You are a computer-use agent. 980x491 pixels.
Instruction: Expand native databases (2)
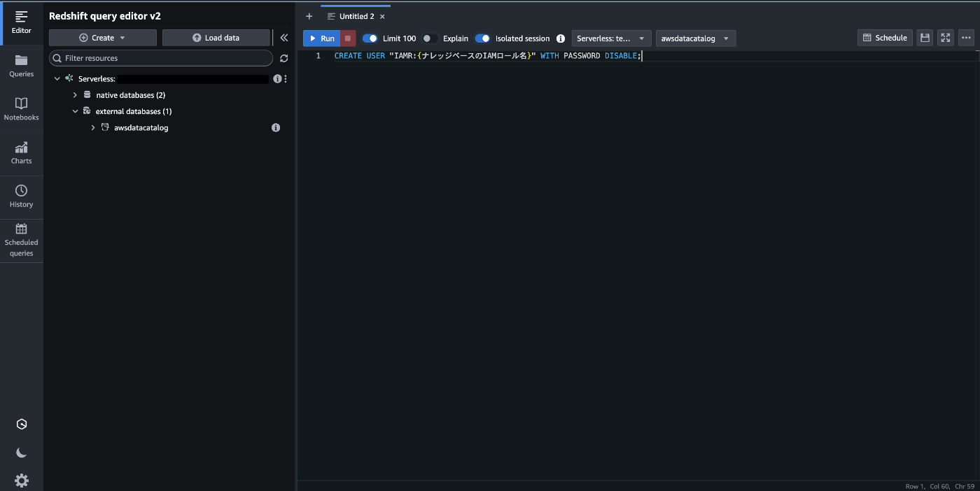75,95
